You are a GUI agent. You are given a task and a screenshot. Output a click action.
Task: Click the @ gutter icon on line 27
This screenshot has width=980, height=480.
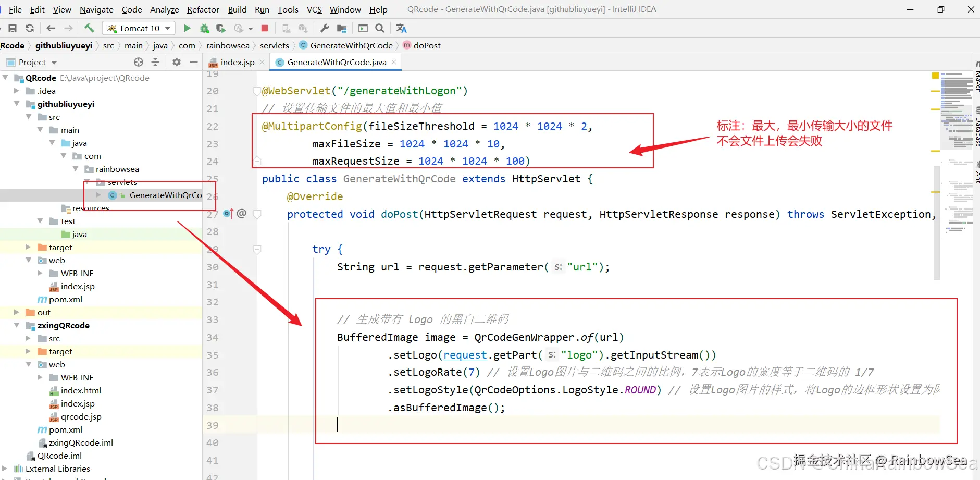point(241,213)
